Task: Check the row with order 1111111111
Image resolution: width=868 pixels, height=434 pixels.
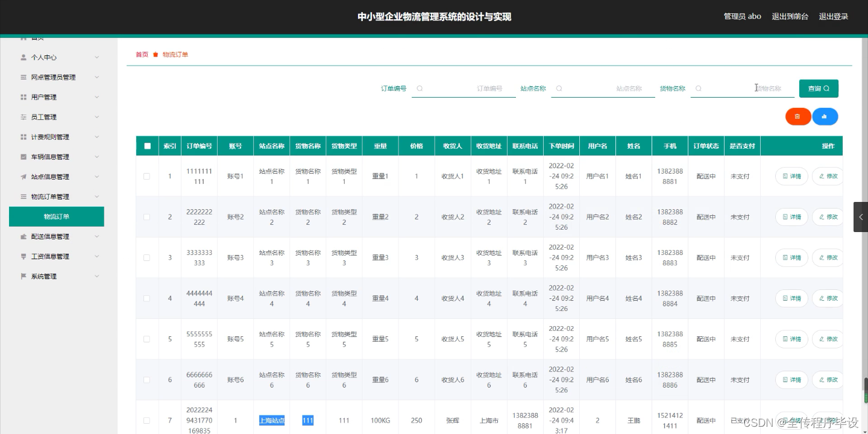Action: [x=146, y=176]
